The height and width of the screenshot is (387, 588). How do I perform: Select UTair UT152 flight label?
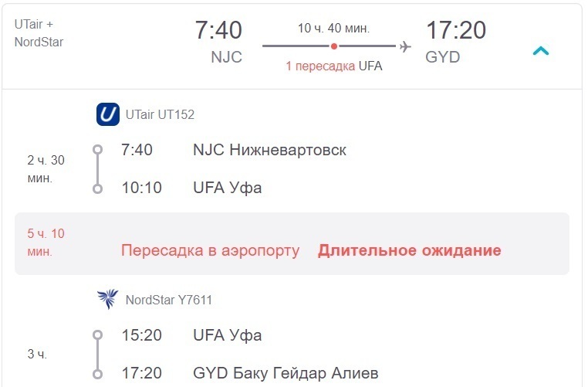pyautogui.click(x=161, y=114)
